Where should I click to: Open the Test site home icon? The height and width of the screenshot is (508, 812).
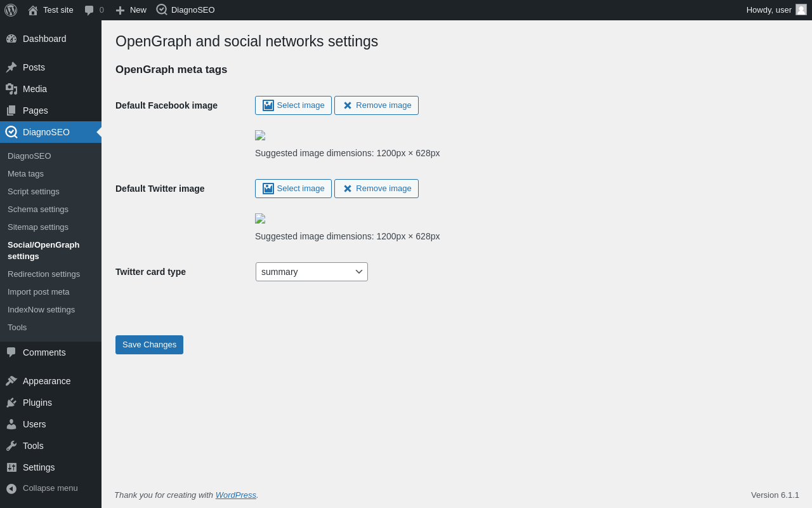pyautogui.click(x=33, y=10)
